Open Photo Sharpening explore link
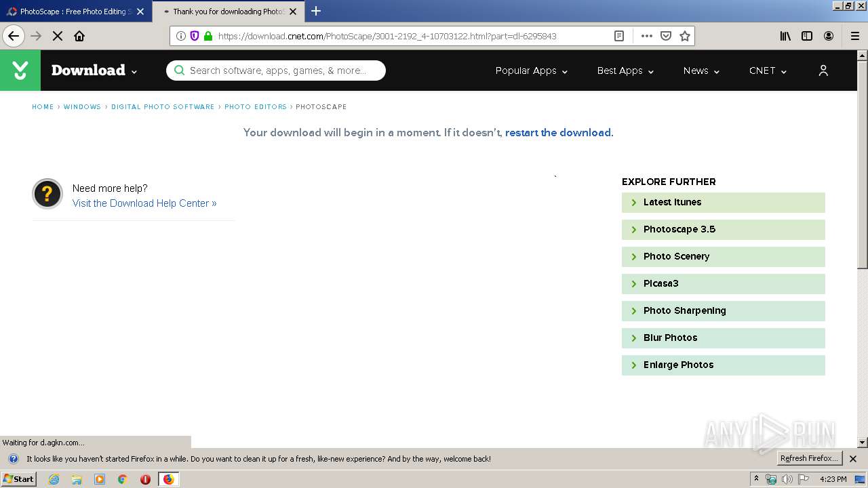The width and height of the screenshot is (868, 488). coord(724,311)
